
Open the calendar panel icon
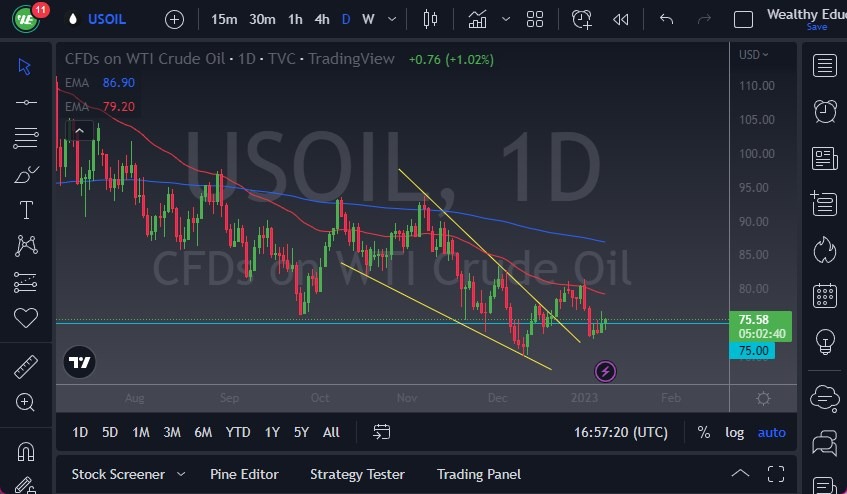(825, 295)
